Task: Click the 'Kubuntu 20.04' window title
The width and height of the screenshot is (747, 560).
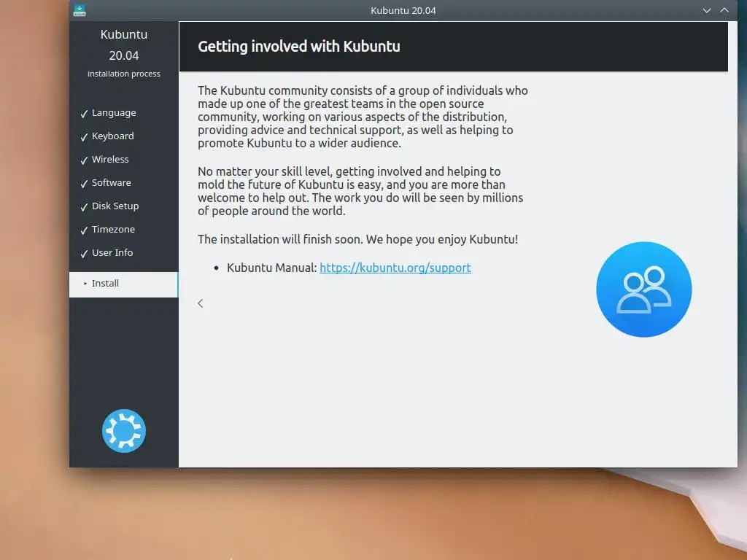Action: (403, 10)
